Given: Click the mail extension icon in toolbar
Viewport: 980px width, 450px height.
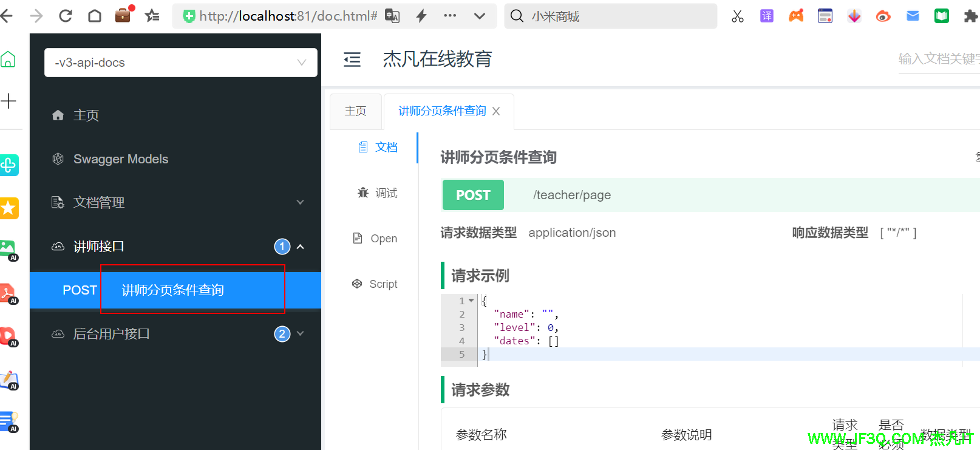Looking at the screenshot, I should tap(913, 16).
